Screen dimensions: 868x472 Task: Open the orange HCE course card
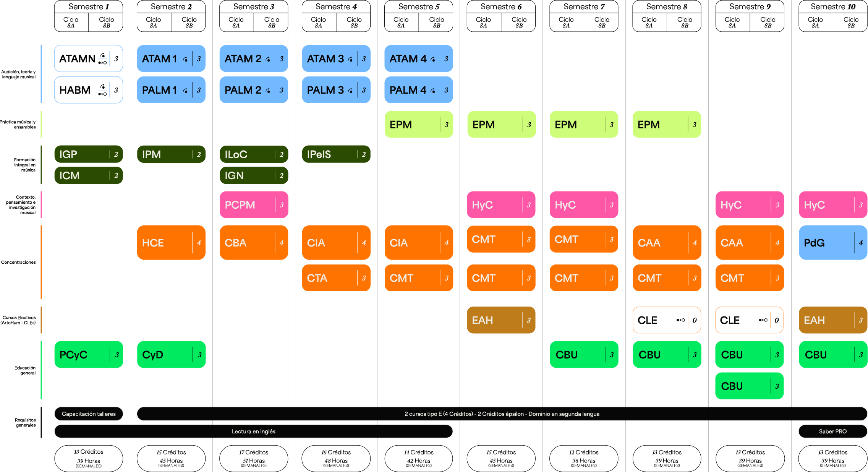click(x=171, y=243)
